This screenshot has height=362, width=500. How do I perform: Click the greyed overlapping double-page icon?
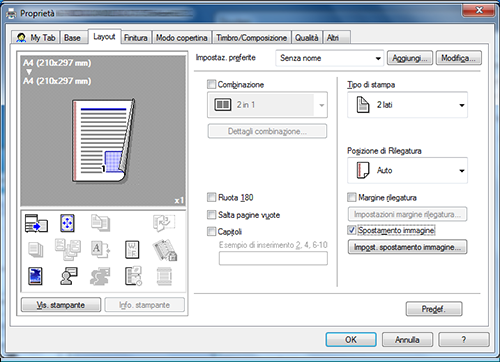click(100, 223)
